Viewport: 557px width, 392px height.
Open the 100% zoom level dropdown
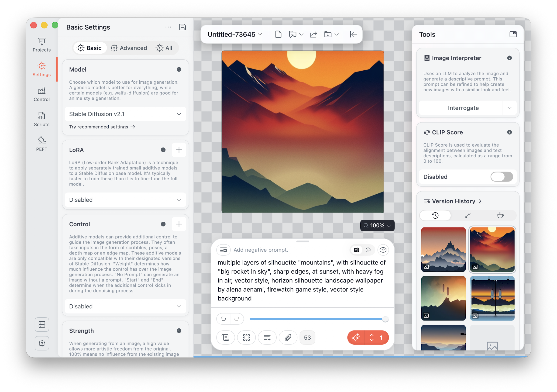pyautogui.click(x=377, y=226)
